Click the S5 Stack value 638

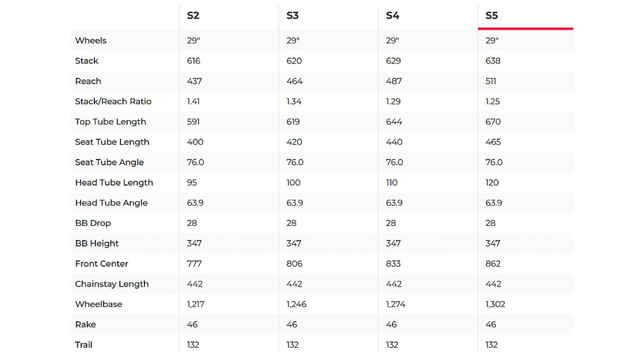(493, 61)
